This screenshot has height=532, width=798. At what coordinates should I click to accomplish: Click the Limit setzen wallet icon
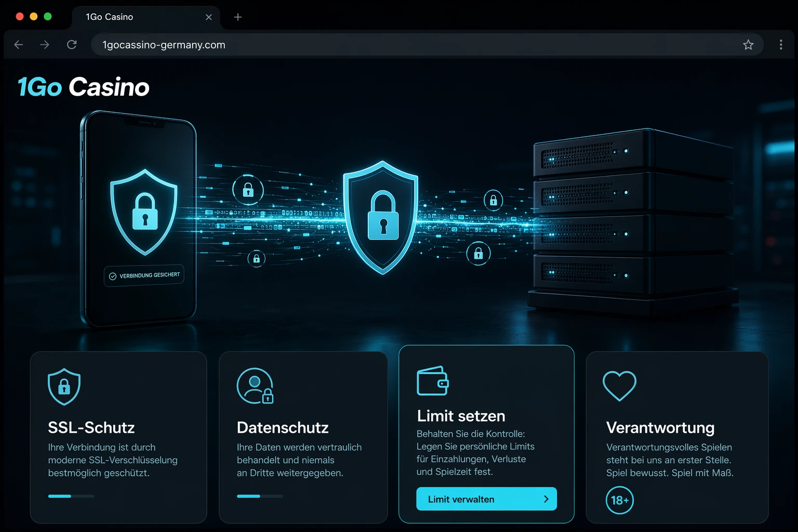point(433,381)
